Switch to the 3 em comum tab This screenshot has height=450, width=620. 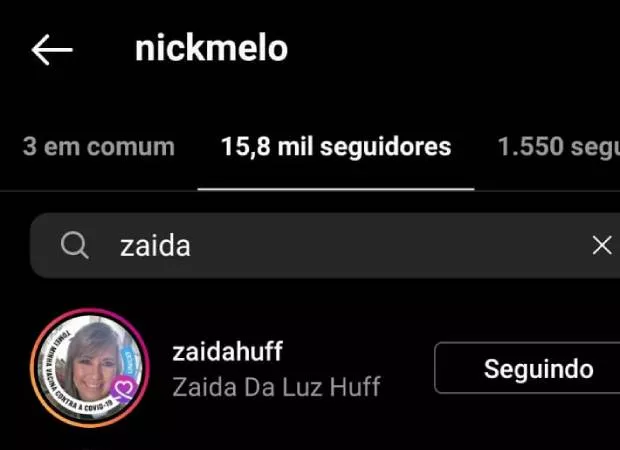coord(98,147)
